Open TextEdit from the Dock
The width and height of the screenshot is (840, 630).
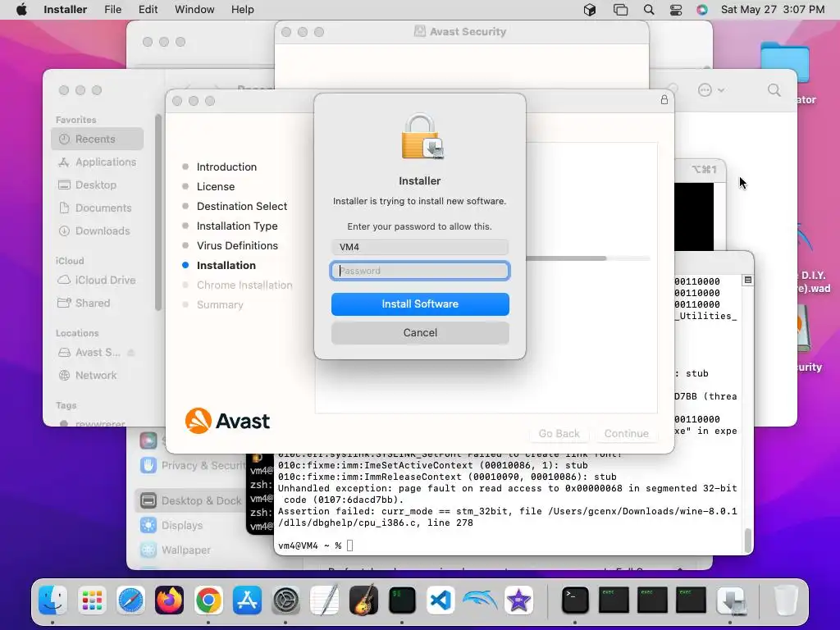325,600
